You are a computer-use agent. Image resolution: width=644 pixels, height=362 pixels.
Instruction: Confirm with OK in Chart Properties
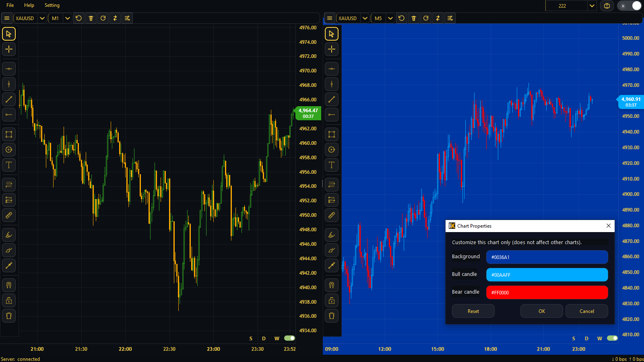pos(542,311)
